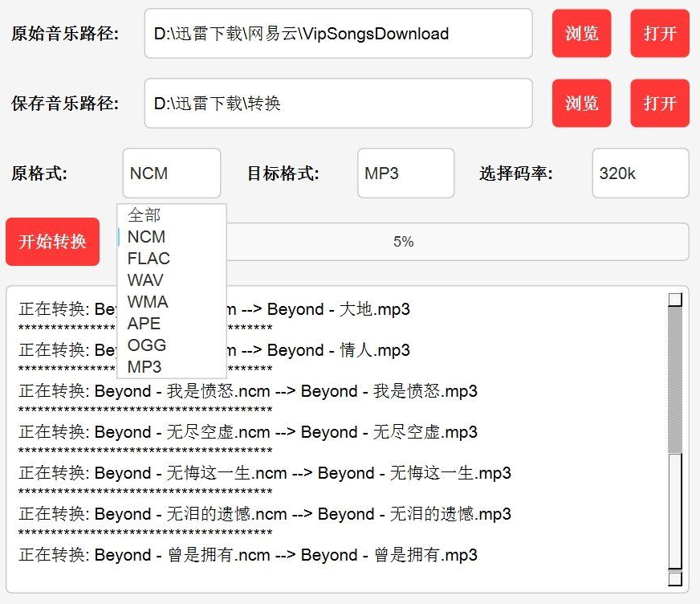This screenshot has width=700, height=604.
Task: Choose APE from the source format list
Action: pyautogui.click(x=172, y=324)
